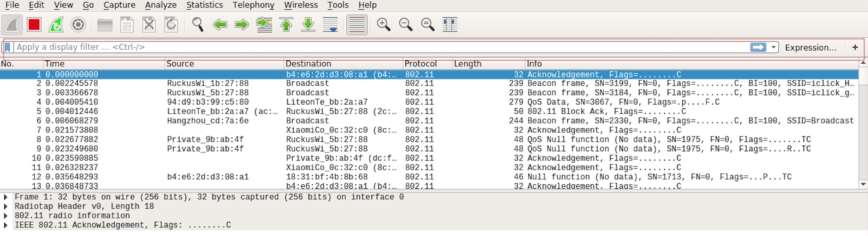This screenshot has width=868, height=236.
Task: Toggle auto-scroll during live capture
Action: click(330, 25)
